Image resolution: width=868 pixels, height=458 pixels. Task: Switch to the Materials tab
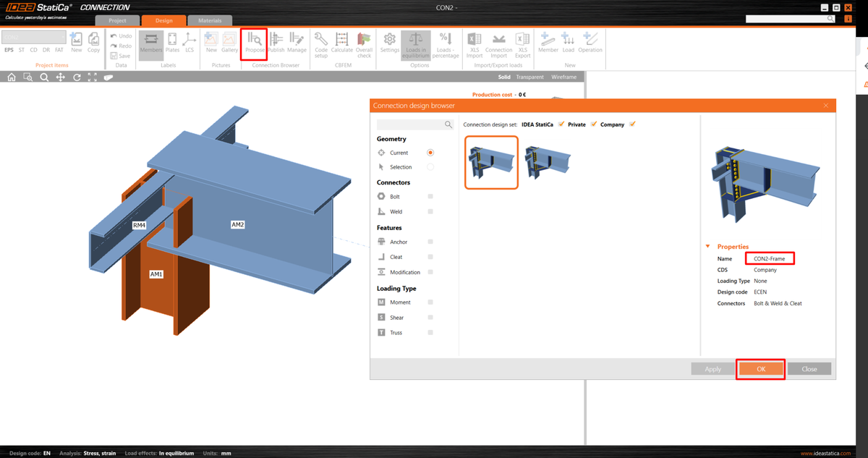click(x=210, y=20)
